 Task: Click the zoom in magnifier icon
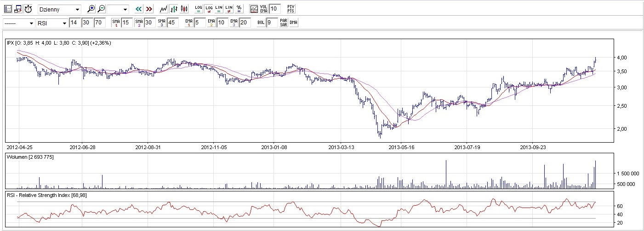point(91,9)
